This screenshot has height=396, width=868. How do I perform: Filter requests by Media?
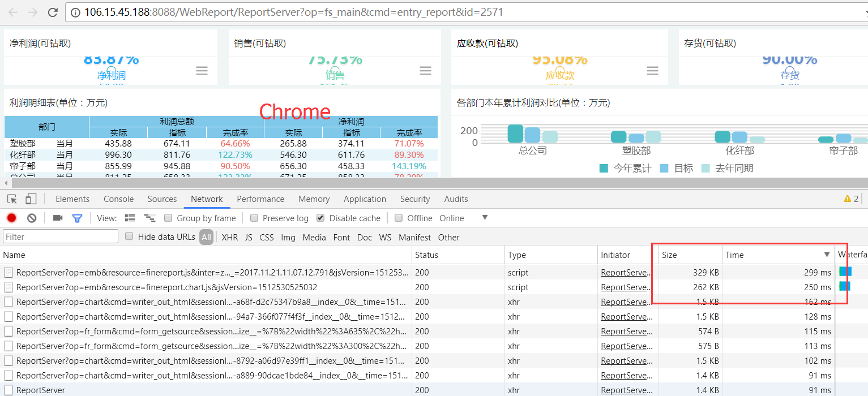point(314,237)
